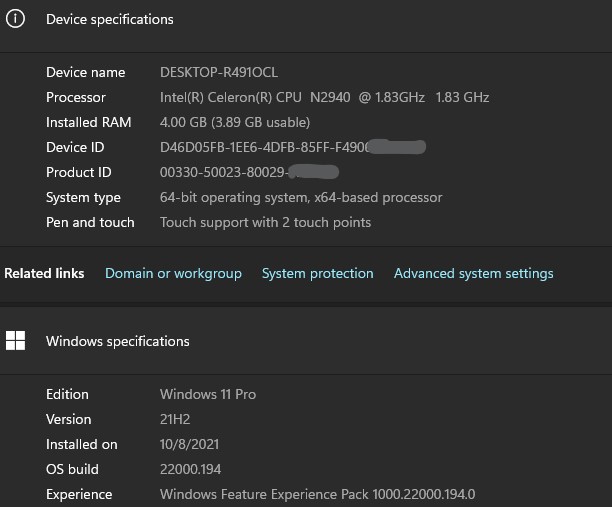This screenshot has height=507, width=612.
Task: Click the Related links label
Action: click(44, 273)
